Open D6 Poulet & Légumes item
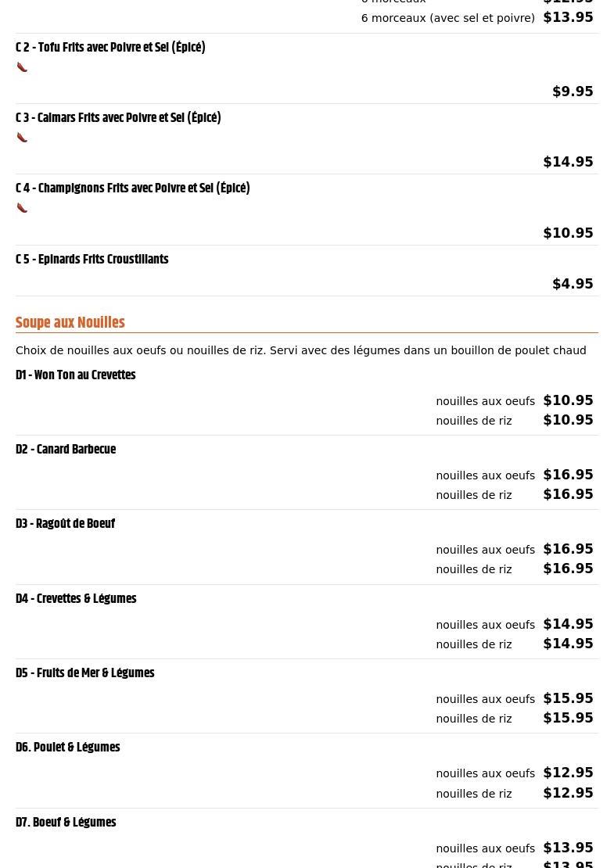 point(67,748)
